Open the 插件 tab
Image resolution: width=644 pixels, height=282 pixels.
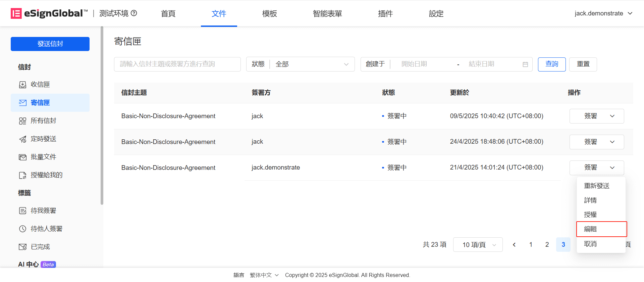[385, 13]
